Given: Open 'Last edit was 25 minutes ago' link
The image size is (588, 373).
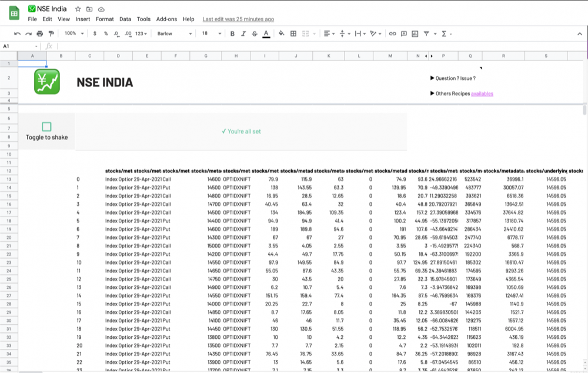Looking at the screenshot, I should click(238, 19).
